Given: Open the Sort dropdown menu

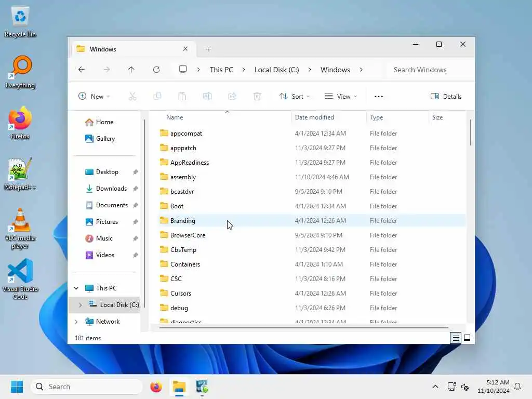Looking at the screenshot, I should pos(294,96).
